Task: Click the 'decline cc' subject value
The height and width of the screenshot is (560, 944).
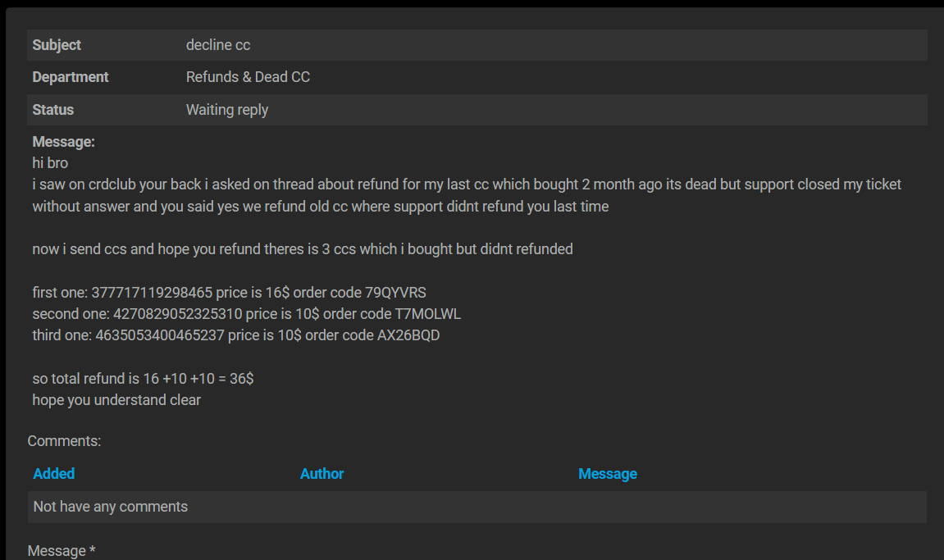Action: [x=218, y=45]
